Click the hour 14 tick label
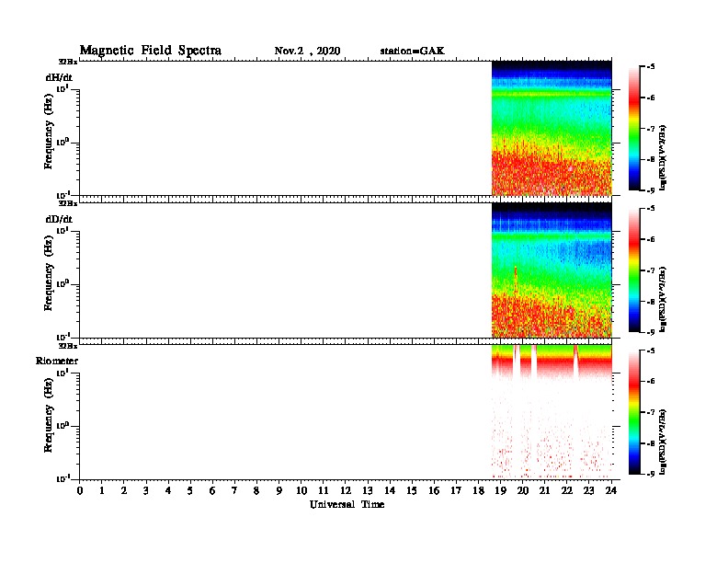This screenshot has width=728, height=563. pyautogui.click(x=390, y=491)
